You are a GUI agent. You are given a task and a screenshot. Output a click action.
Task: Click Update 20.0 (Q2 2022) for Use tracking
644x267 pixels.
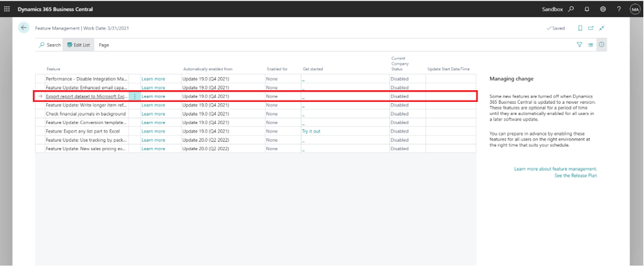(x=205, y=140)
